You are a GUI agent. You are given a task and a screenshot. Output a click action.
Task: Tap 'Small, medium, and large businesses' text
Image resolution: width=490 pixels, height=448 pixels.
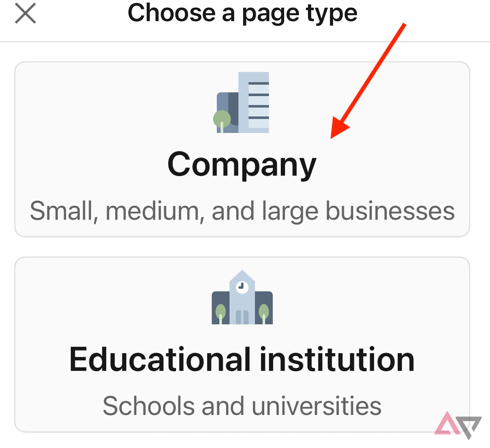click(242, 211)
